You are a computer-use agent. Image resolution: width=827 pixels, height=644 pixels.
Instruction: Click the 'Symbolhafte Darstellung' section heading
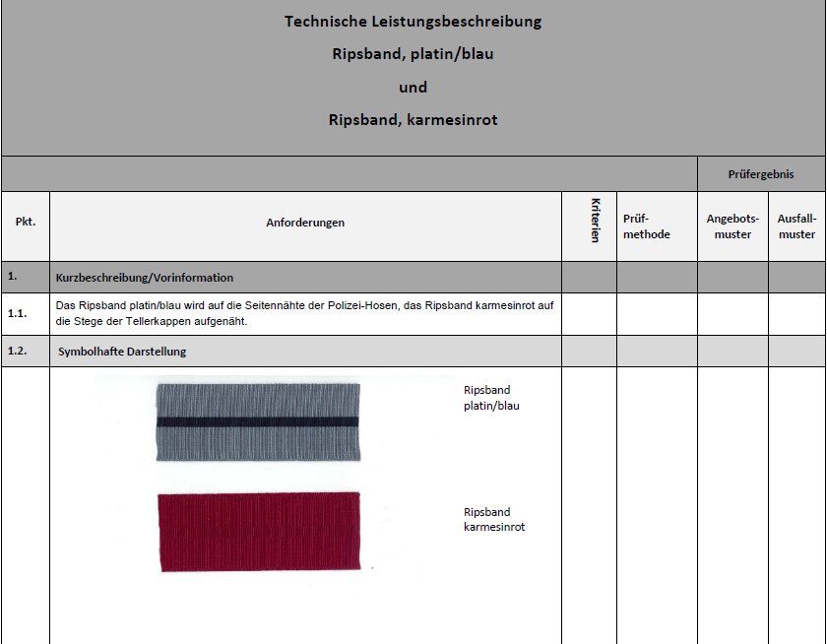(x=122, y=352)
